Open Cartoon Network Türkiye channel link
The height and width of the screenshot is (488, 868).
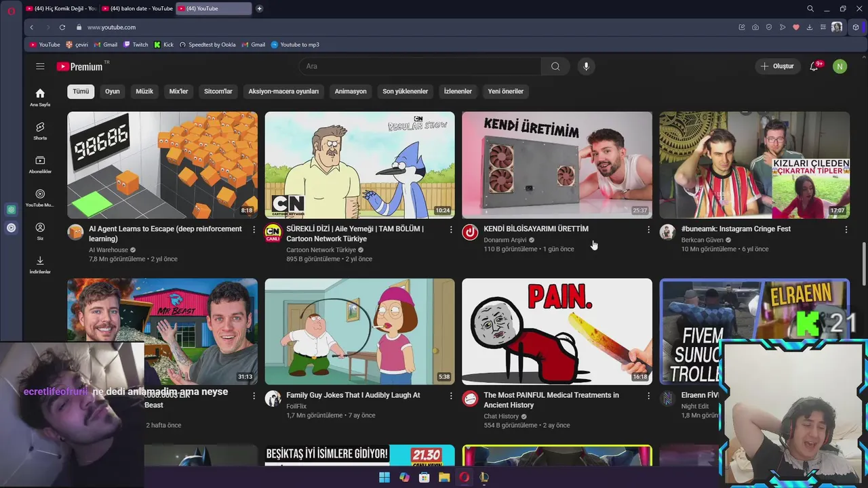pyautogui.click(x=321, y=250)
